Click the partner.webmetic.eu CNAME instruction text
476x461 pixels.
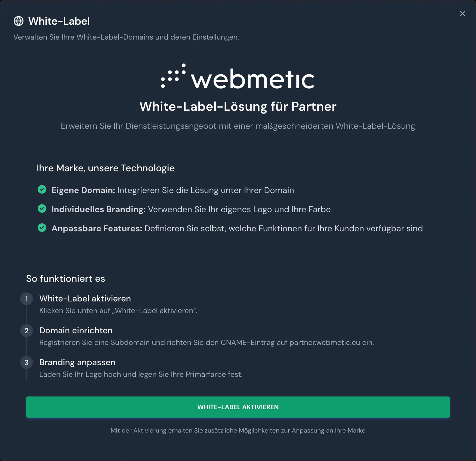(206, 342)
